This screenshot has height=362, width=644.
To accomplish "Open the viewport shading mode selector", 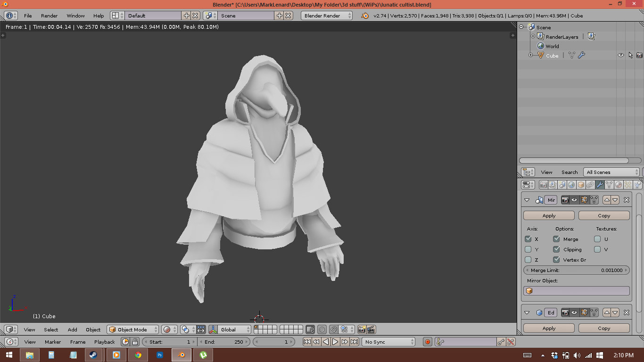I will coord(169,329).
